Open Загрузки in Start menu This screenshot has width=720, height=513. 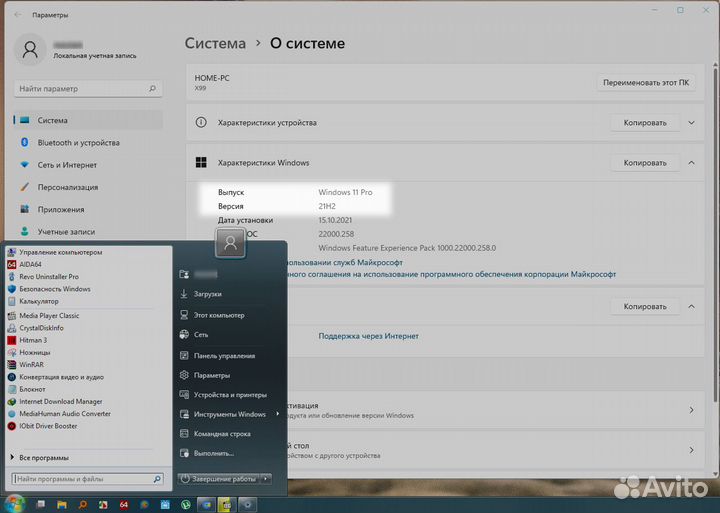201,294
